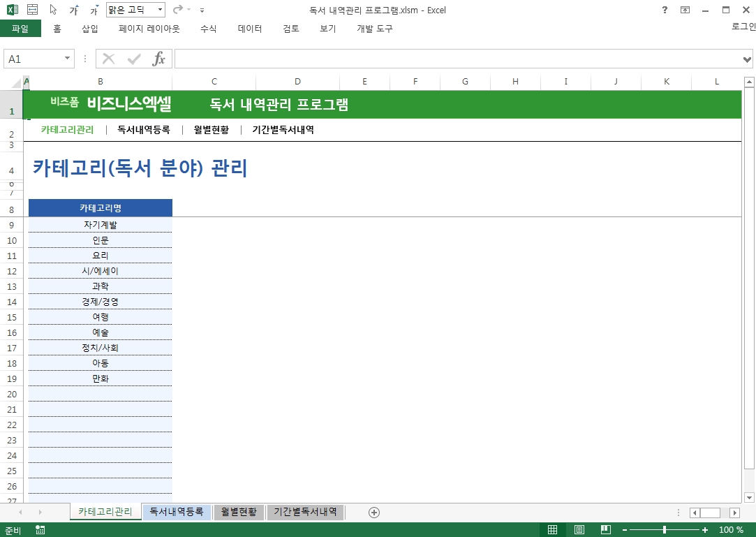The height and width of the screenshot is (537, 756).
Task: Open the 검토 ribbon tab
Action: point(290,29)
